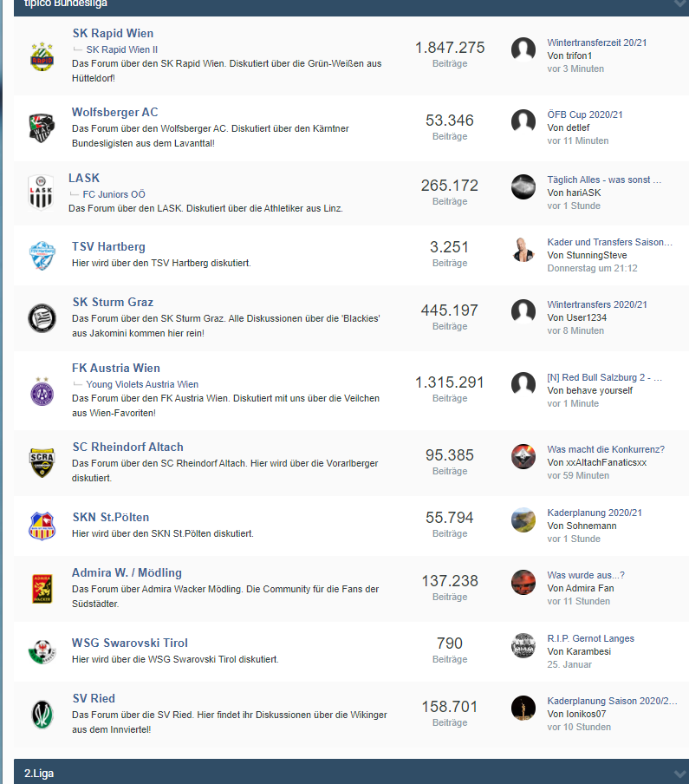Open behave yourself's avatar in Austria row
This screenshot has height=784, width=689.
(523, 384)
